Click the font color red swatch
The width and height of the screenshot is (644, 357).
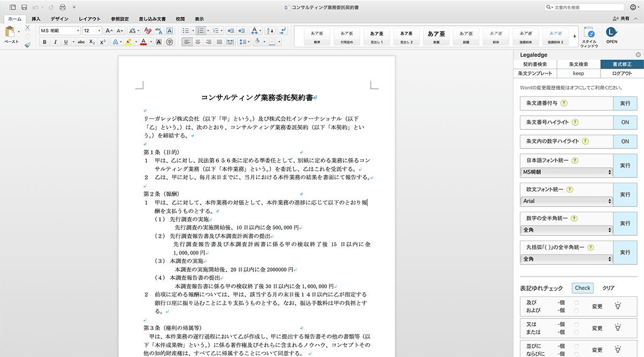143,42
